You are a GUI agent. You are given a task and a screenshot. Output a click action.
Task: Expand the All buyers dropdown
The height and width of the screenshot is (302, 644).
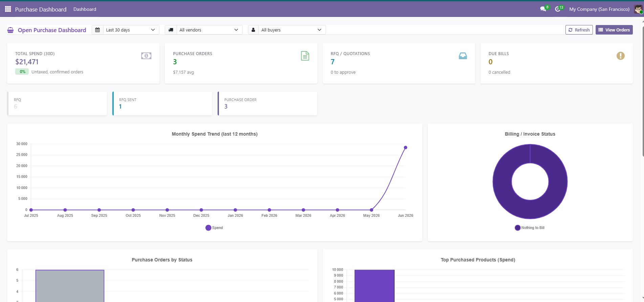click(x=292, y=30)
